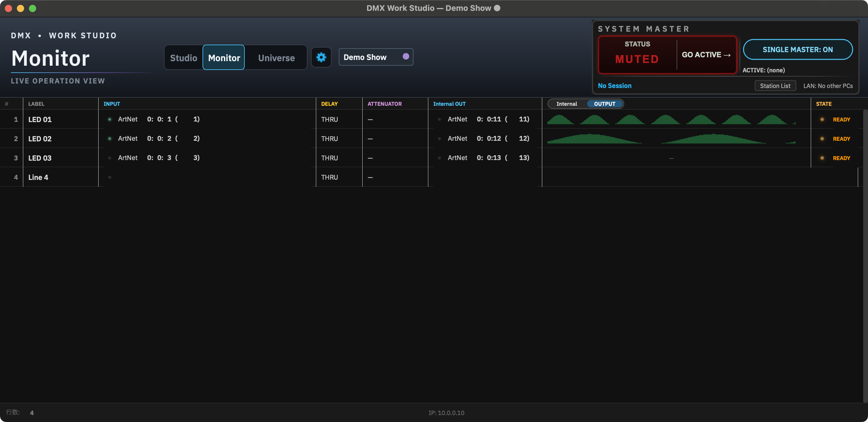Click the purple dot in Demo Show field
Screen dimensions: 868x422
tap(406, 57)
